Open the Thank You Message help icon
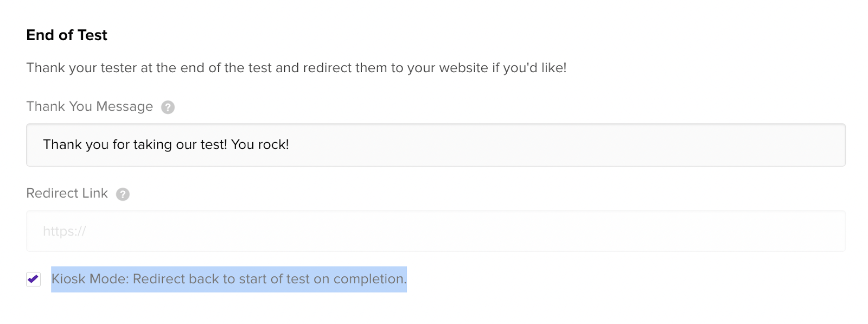Screen dimensions: 868x324 coord(168,107)
